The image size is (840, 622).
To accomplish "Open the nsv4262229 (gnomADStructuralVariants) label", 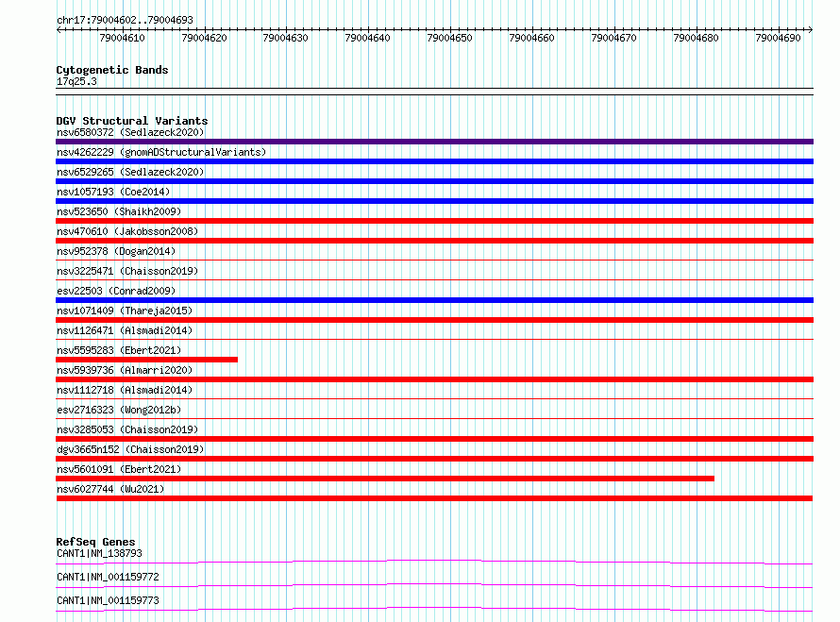I will 161,152.
